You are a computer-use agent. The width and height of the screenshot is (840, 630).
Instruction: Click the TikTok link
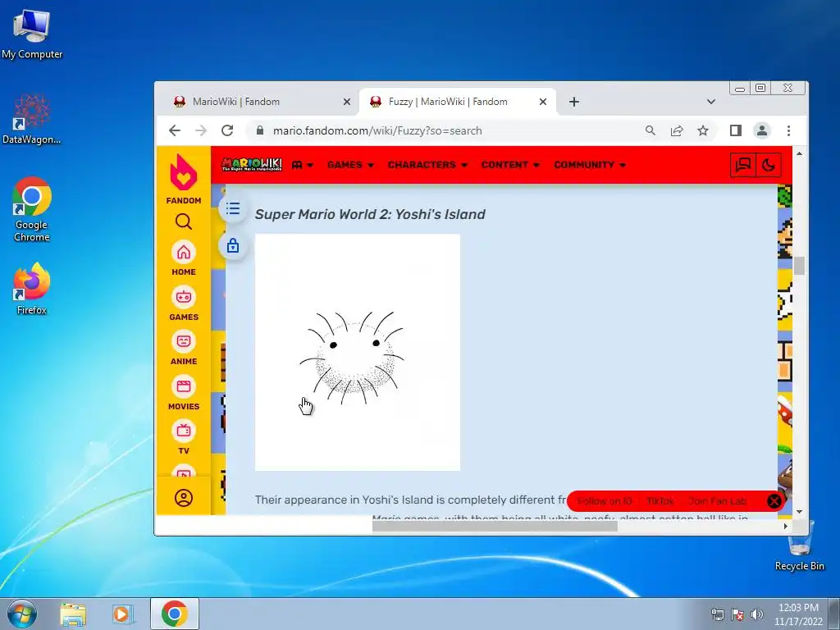660,501
